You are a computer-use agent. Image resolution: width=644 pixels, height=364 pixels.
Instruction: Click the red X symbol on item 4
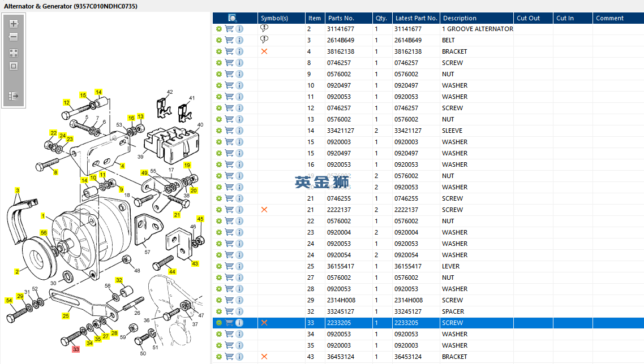pos(264,51)
